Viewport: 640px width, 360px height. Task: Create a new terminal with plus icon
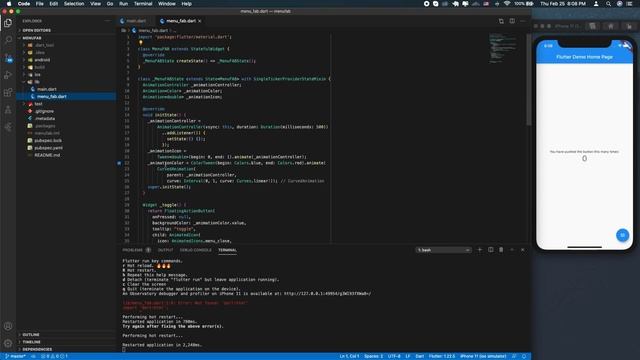480,250
